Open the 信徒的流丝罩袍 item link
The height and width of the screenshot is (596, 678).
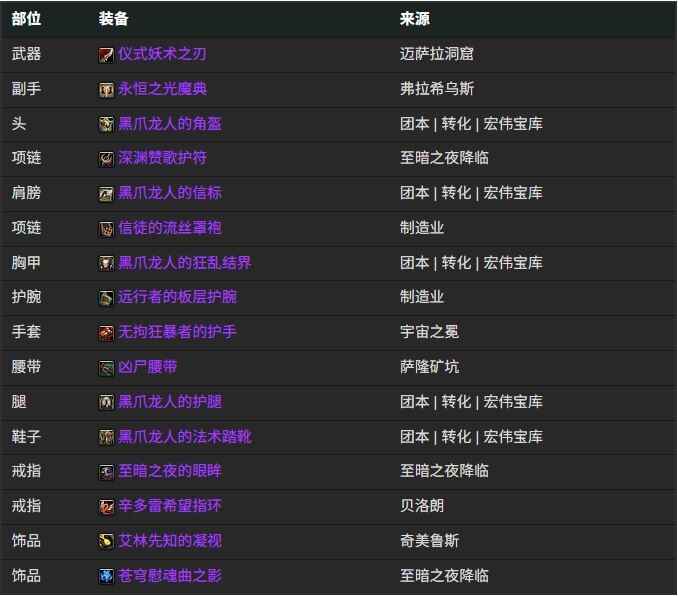[x=170, y=228]
